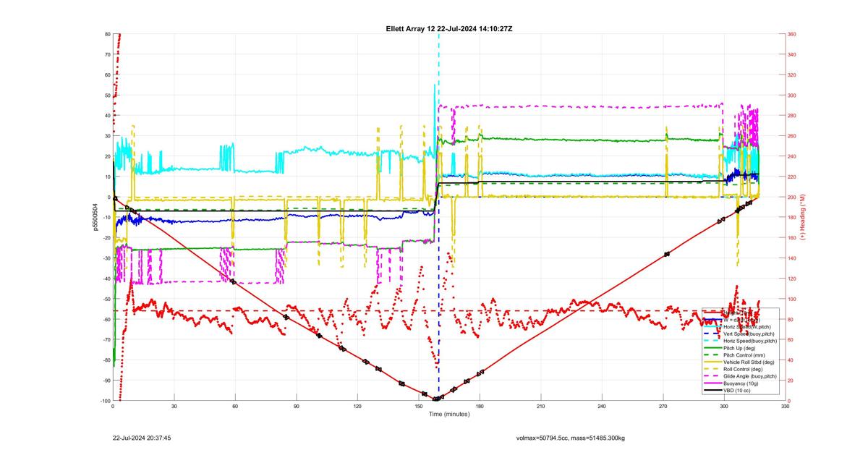Click the right axis tick label '360'
The width and height of the screenshot is (868, 450).
coord(792,34)
